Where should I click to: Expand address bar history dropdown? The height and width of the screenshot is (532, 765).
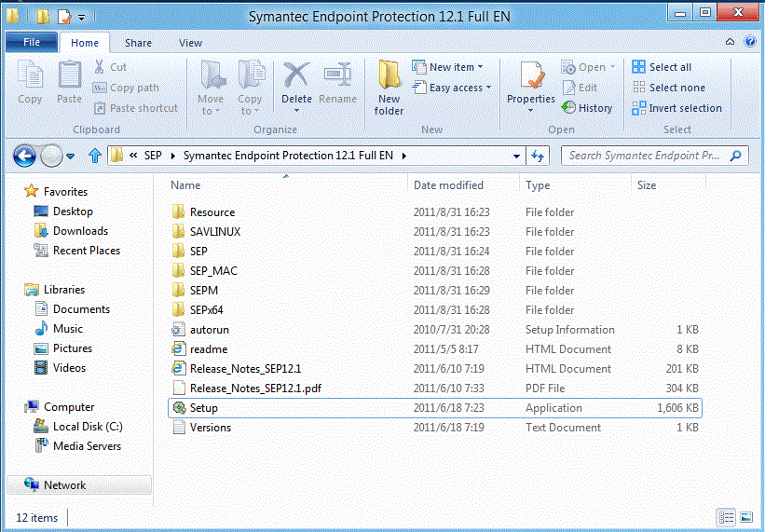coord(516,156)
